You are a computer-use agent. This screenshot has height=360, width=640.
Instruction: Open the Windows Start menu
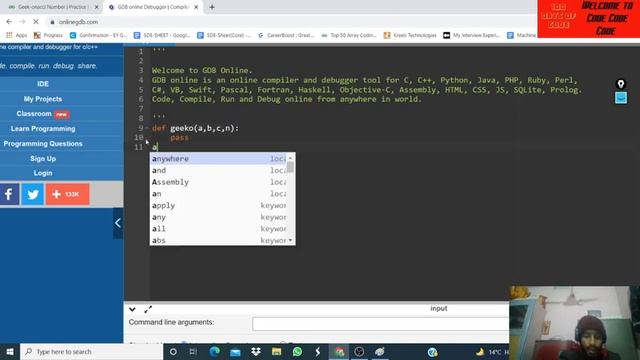[10, 351]
